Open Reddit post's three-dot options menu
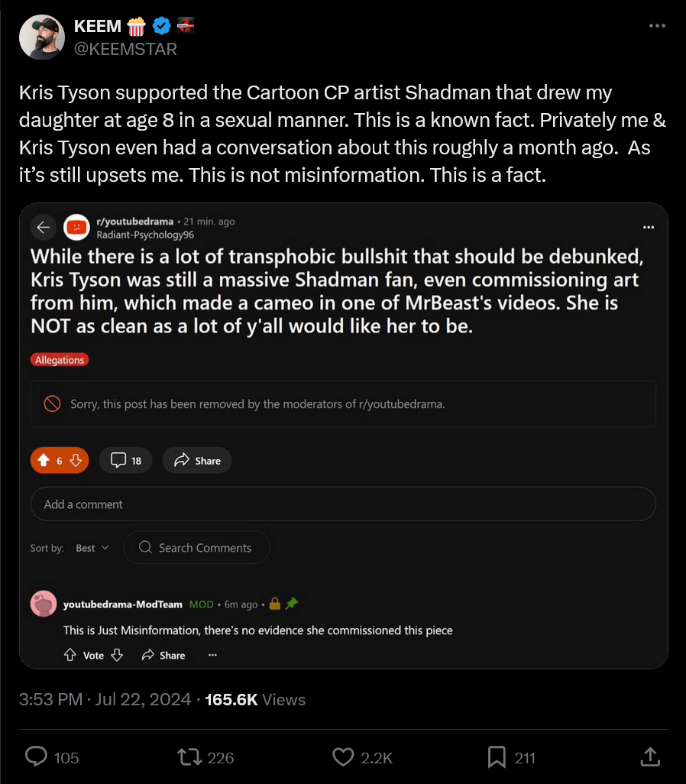686x784 pixels. (649, 227)
